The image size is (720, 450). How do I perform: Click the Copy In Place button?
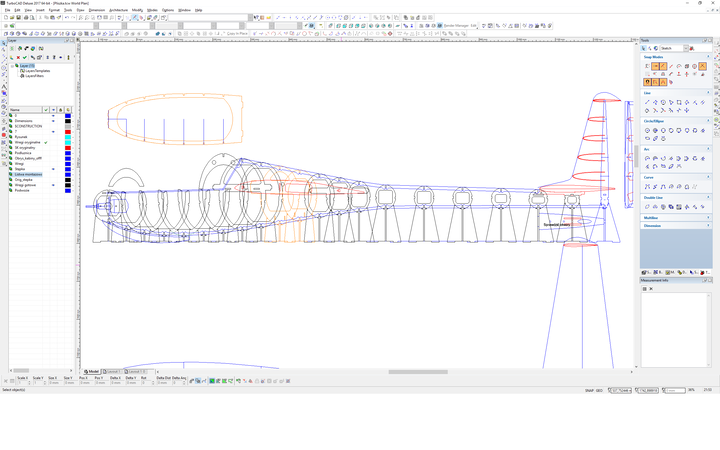(x=237, y=34)
